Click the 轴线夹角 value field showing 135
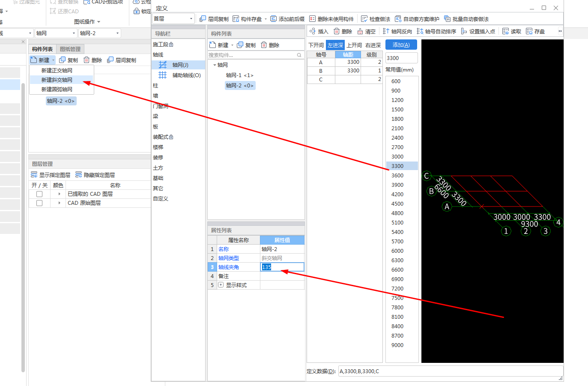 [x=282, y=267]
